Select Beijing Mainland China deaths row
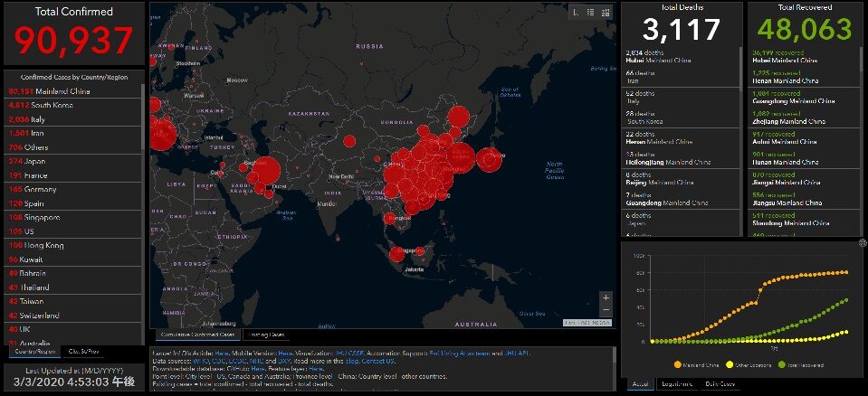 [x=681, y=179]
